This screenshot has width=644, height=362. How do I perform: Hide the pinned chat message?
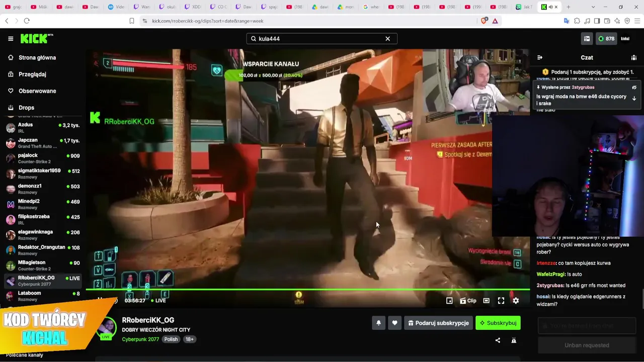tap(634, 87)
